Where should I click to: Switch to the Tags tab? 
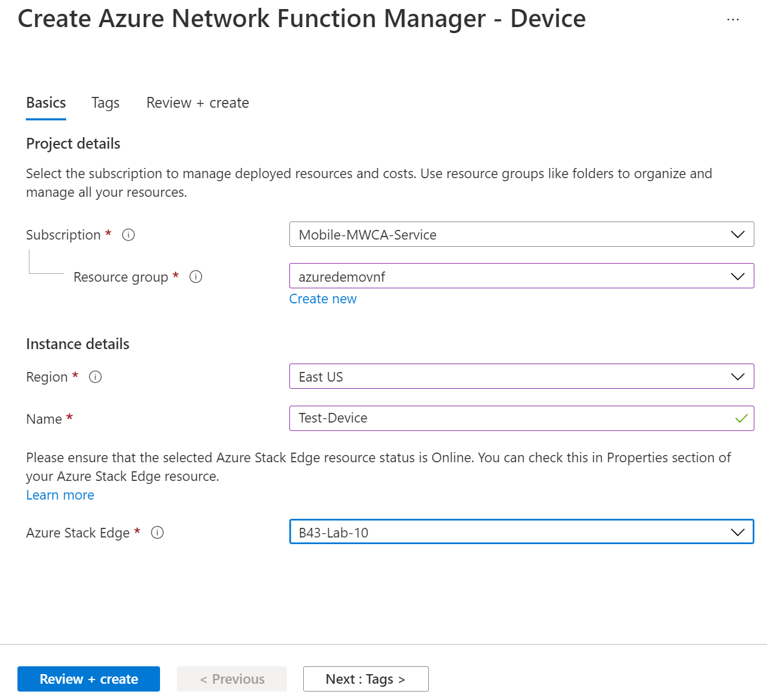pos(105,103)
